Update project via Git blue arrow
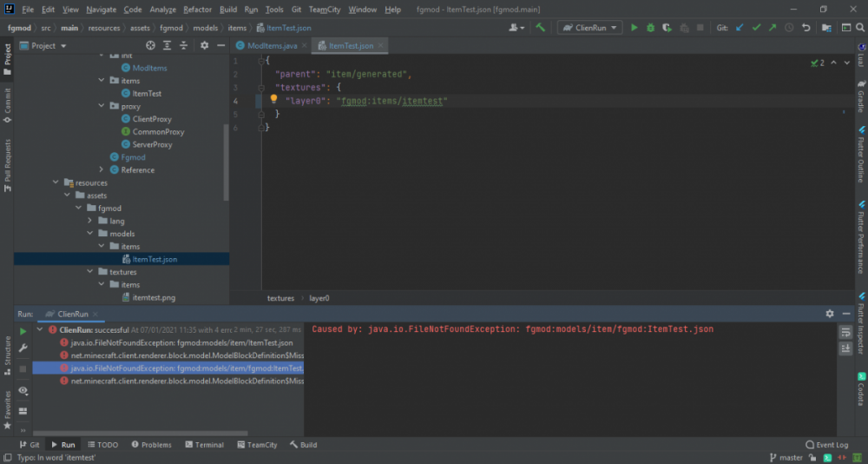 pos(740,28)
